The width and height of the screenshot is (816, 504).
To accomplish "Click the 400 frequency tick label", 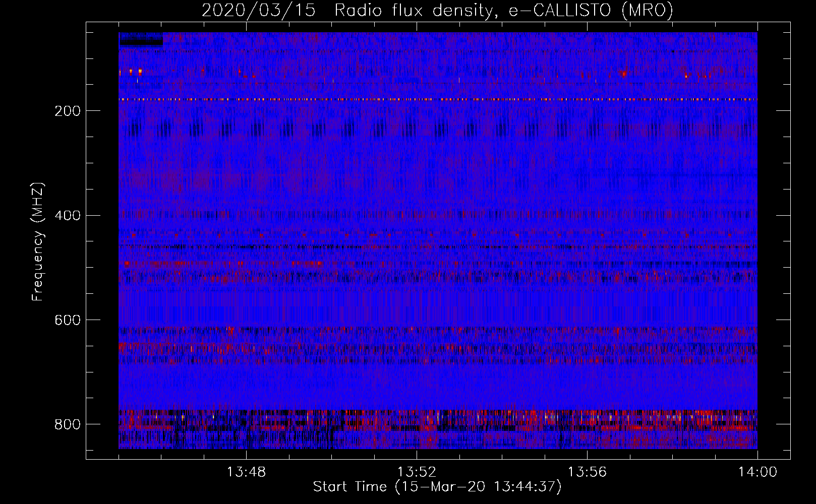I will click(68, 216).
